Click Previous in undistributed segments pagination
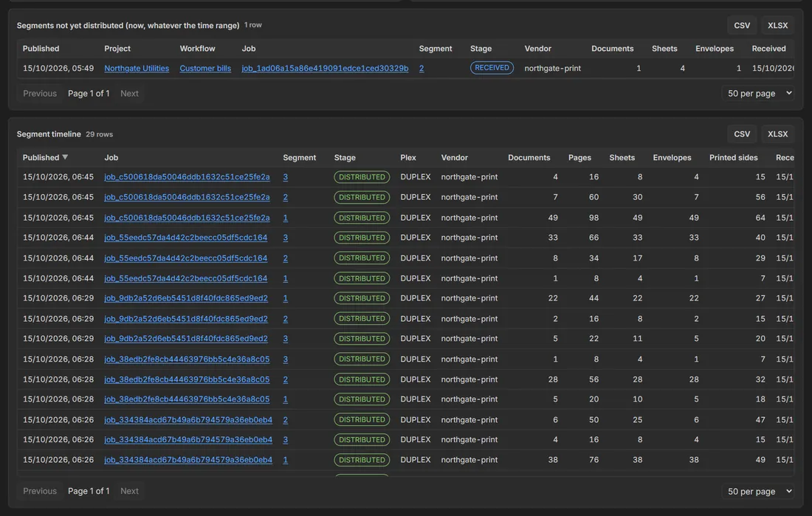 [x=40, y=93]
